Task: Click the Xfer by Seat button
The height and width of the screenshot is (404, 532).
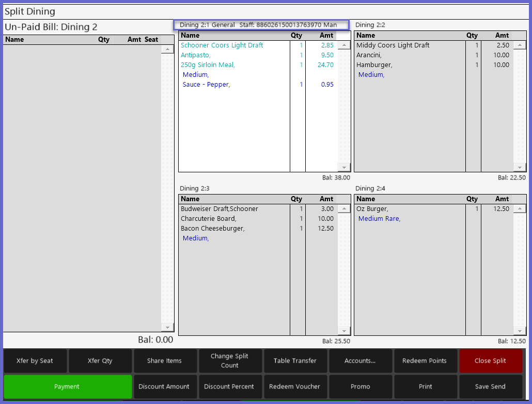Action: (35, 361)
